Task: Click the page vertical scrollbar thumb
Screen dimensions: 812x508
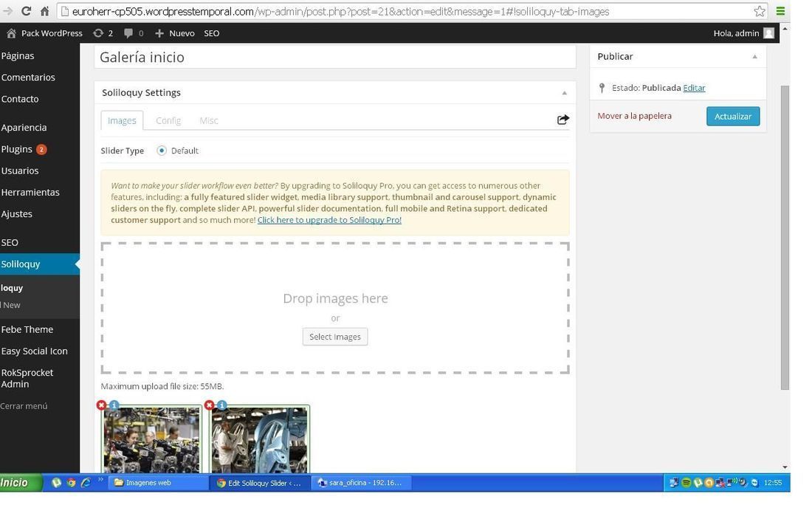Action: [x=785, y=238]
